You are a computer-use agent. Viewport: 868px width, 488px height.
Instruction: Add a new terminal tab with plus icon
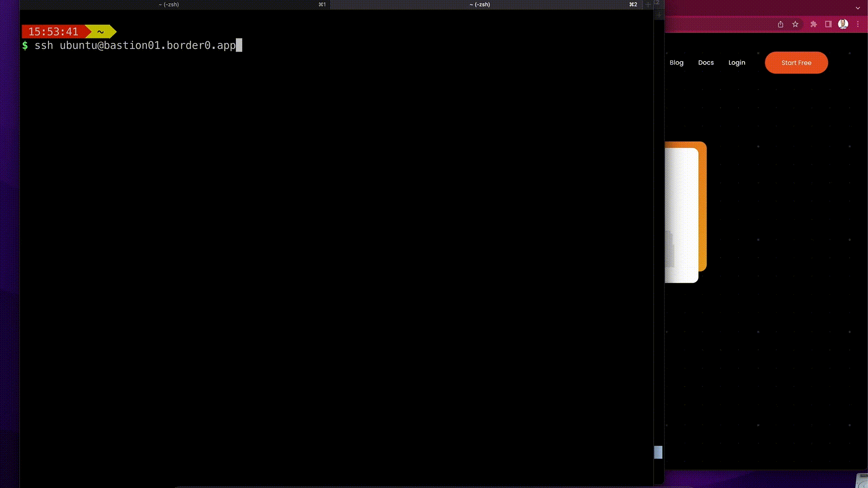648,5
